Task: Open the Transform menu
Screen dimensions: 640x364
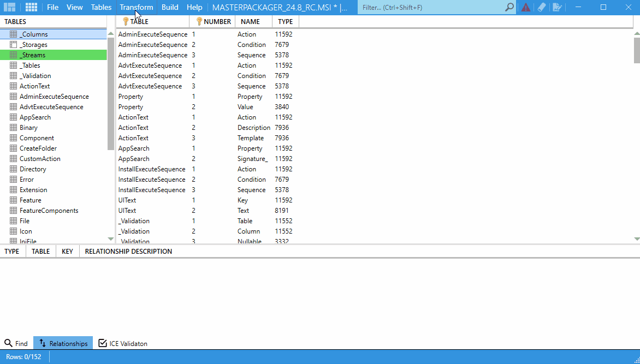Action: [x=135, y=7]
